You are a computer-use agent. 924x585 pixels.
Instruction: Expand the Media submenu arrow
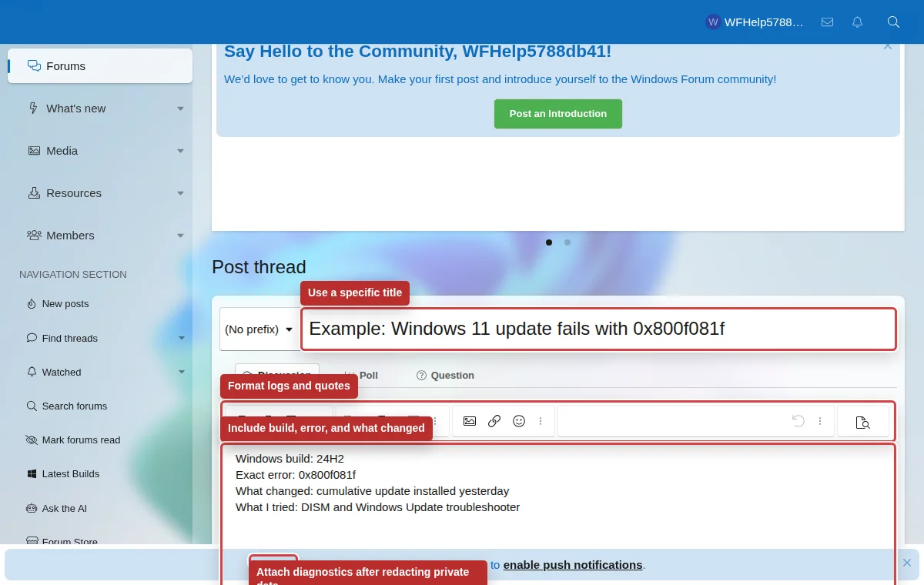[180, 151]
